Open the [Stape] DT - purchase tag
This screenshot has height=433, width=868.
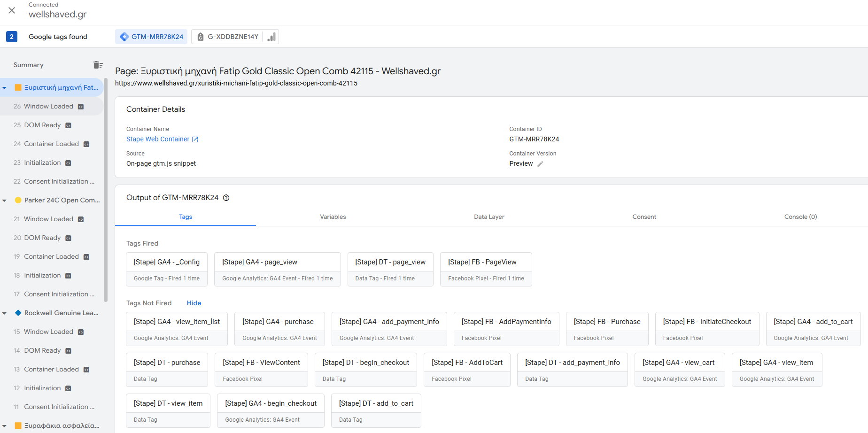[167, 370]
